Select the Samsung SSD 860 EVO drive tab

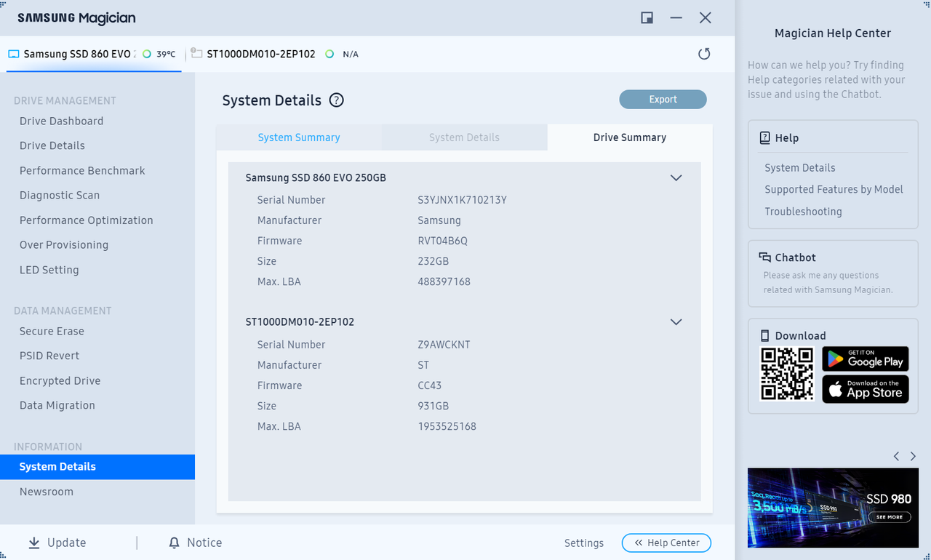click(x=94, y=54)
